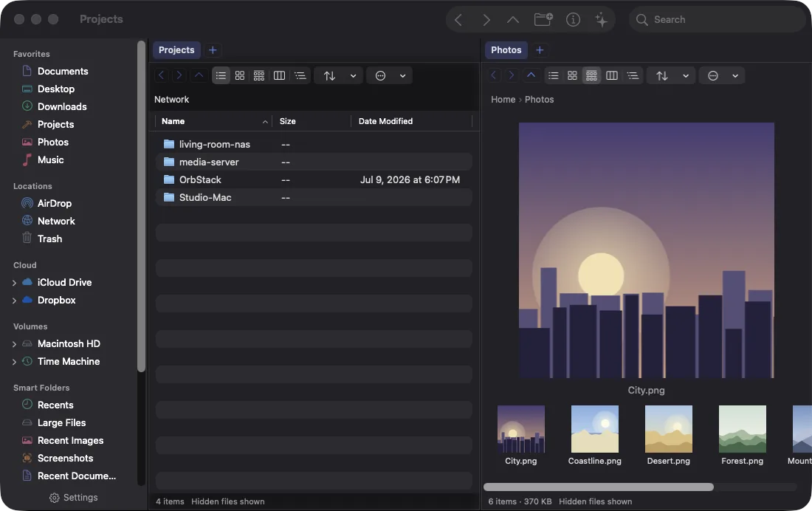Expand the iCloud Drive disclosure arrow

[14, 282]
